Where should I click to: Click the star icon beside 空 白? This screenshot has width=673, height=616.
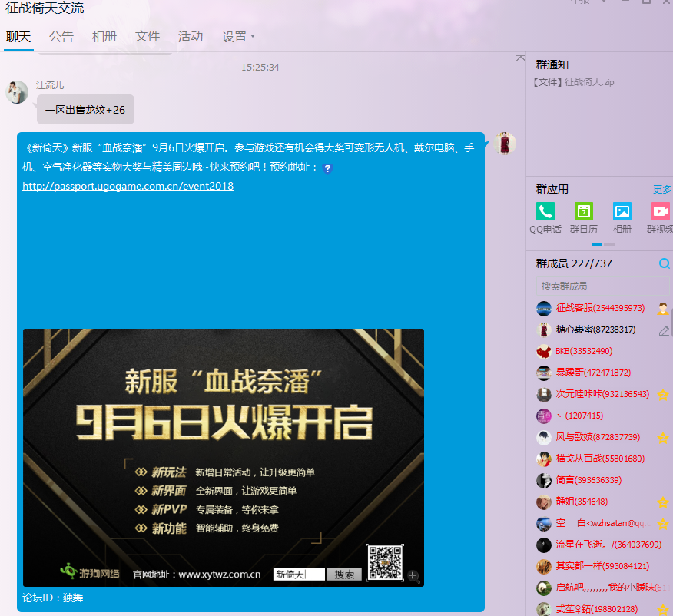[663, 523]
